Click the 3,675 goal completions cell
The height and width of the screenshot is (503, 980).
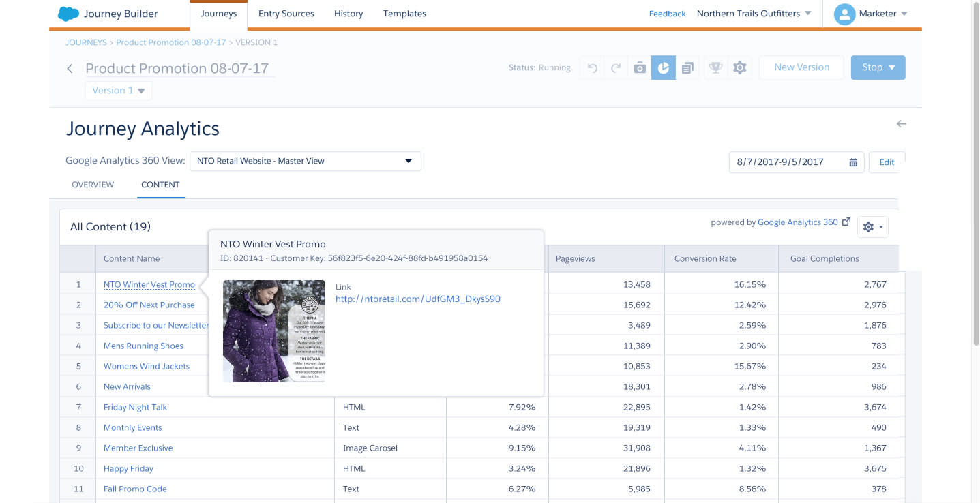(x=842, y=468)
